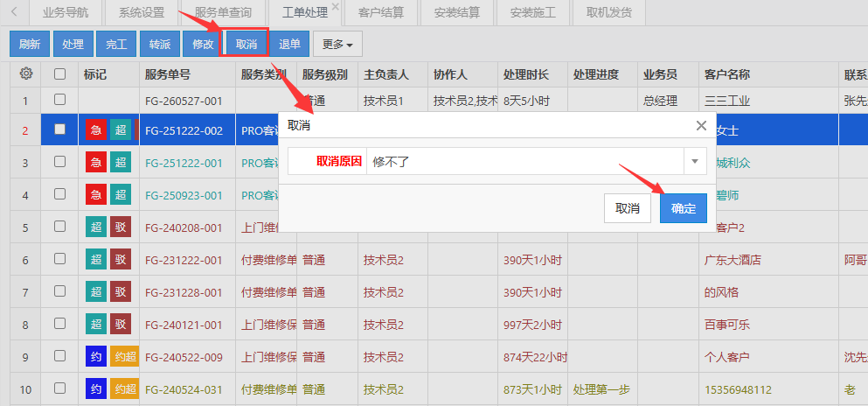Click the 急 tag on row FG-251222-002
Image resolution: width=868 pixels, height=406 pixels.
[x=96, y=130]
